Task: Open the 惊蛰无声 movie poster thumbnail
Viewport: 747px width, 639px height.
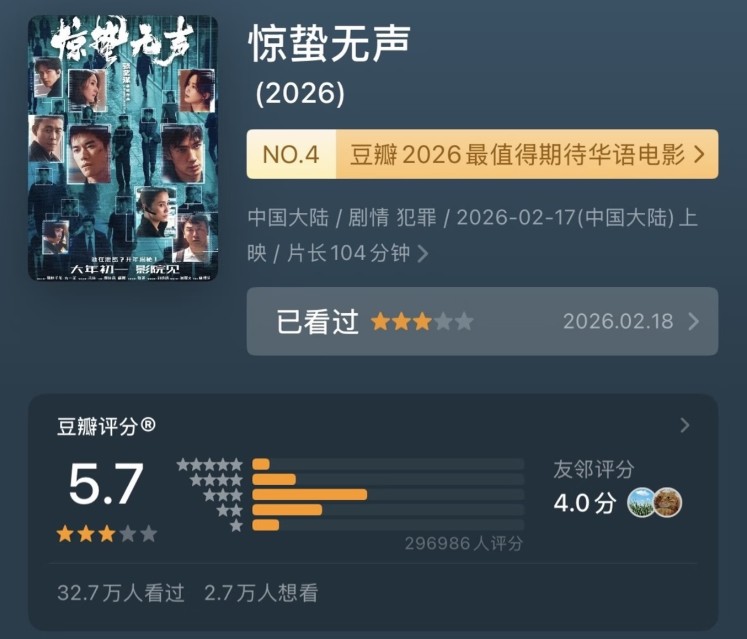Action: (123, 148)
